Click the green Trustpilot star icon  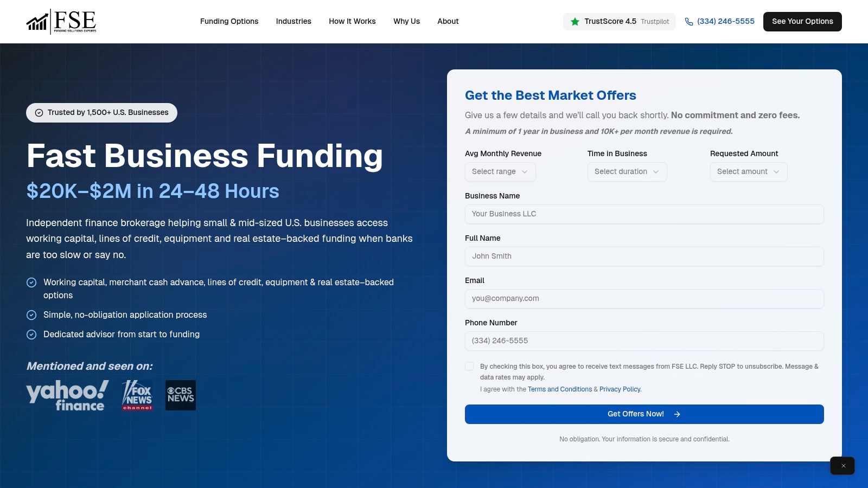click(575, 22)
